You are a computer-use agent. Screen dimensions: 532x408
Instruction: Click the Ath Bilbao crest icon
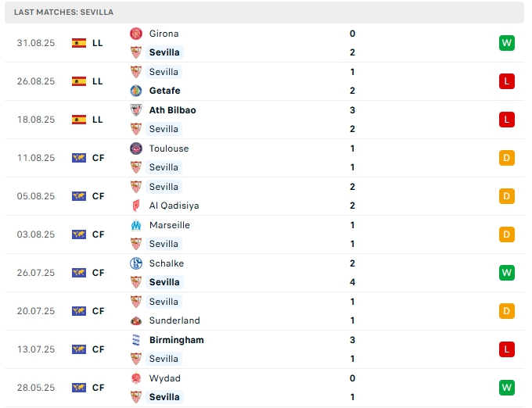(135, 110)
